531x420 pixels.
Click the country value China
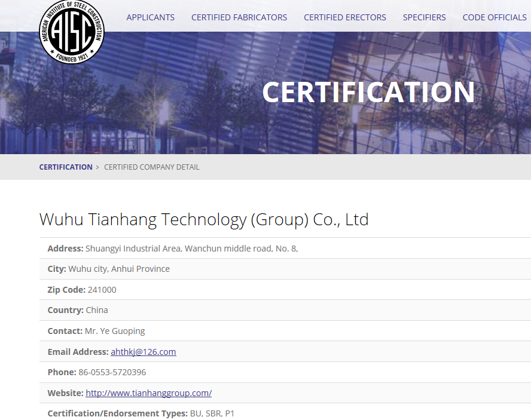pyautogui.click(x=97, y=310)
